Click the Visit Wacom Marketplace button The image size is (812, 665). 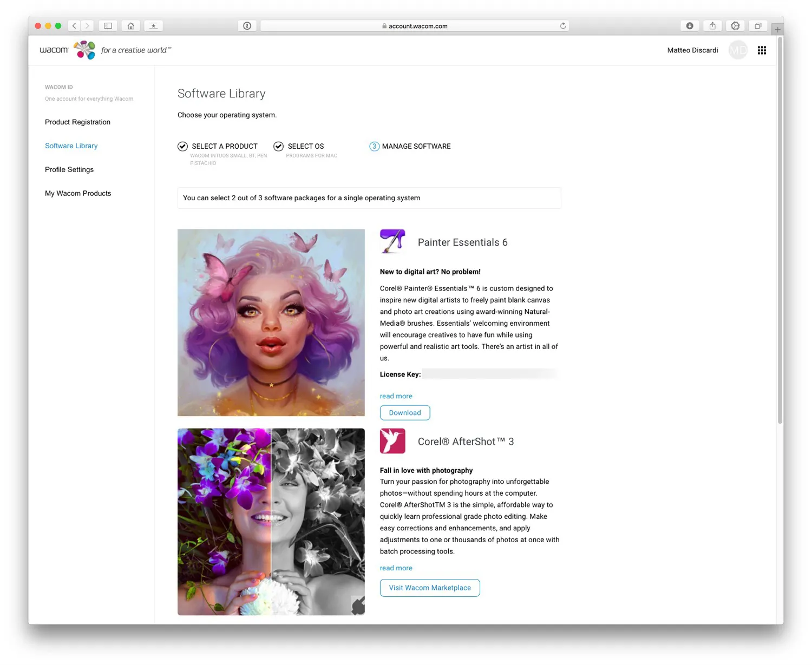point(430,588)
